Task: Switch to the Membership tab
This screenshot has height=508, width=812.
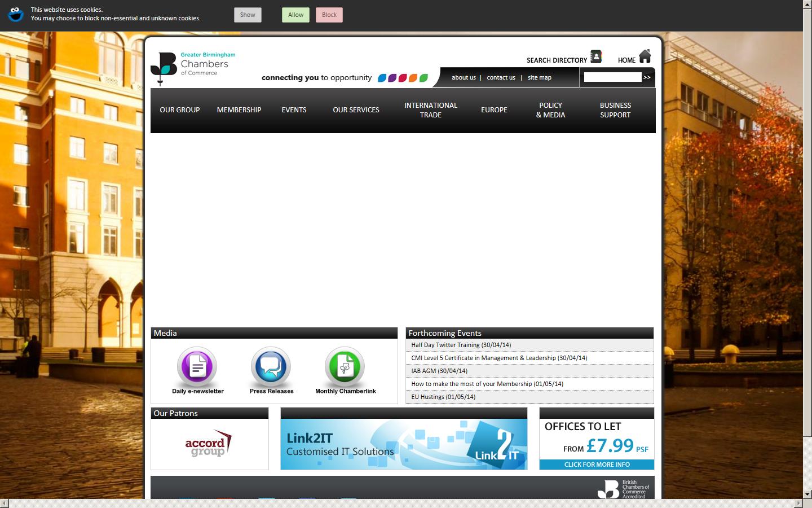Action: (239, 110)
